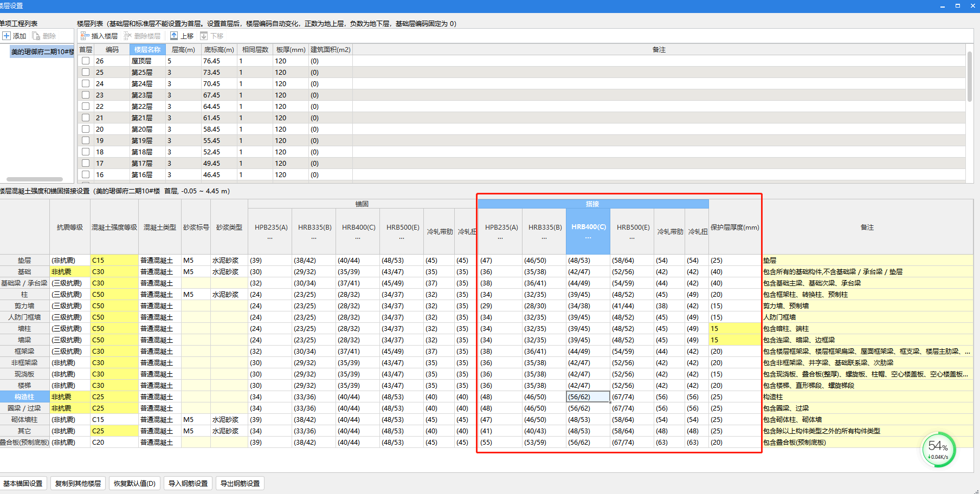This screenshot has height=494, width=980.
Task: Click the 复制到其他楼层 button
Action: tap(78, 483)
